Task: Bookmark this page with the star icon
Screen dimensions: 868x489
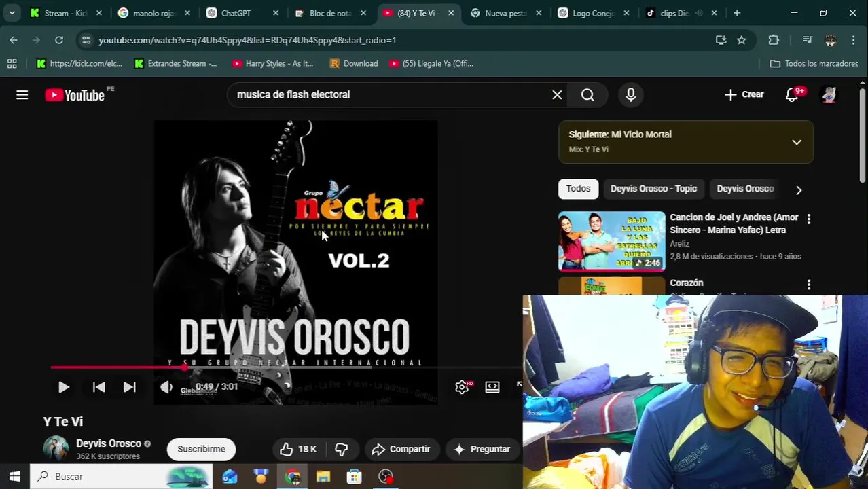Action: [742, 40]
